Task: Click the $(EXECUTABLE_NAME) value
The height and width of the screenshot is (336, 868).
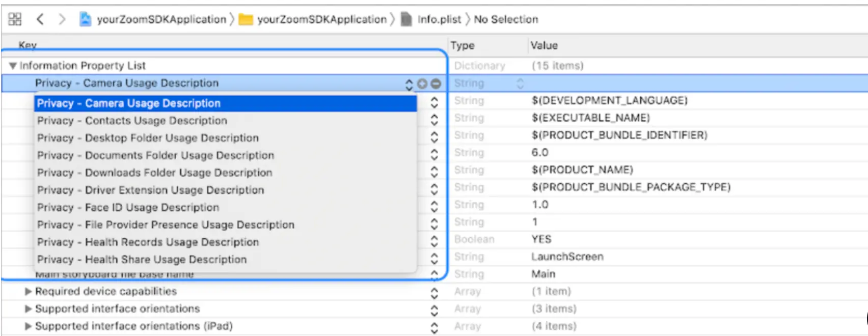Action: pyautogui.click(x=591, y=118)
